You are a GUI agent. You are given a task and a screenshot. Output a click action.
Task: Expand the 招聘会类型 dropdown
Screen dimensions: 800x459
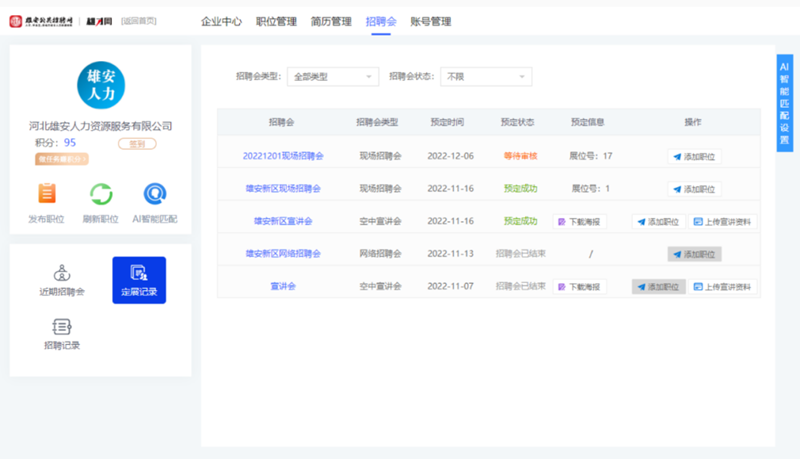tap(332, 76)
